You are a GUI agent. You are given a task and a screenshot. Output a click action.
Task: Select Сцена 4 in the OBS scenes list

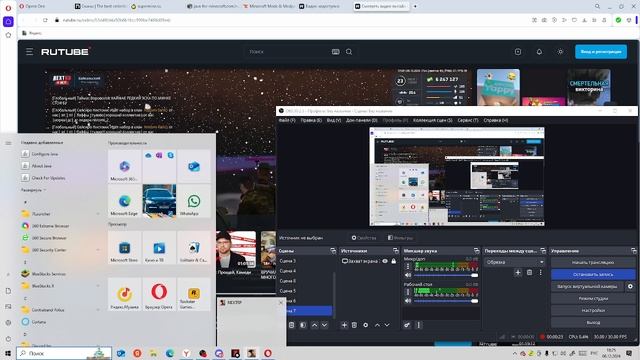coord(306,271)
